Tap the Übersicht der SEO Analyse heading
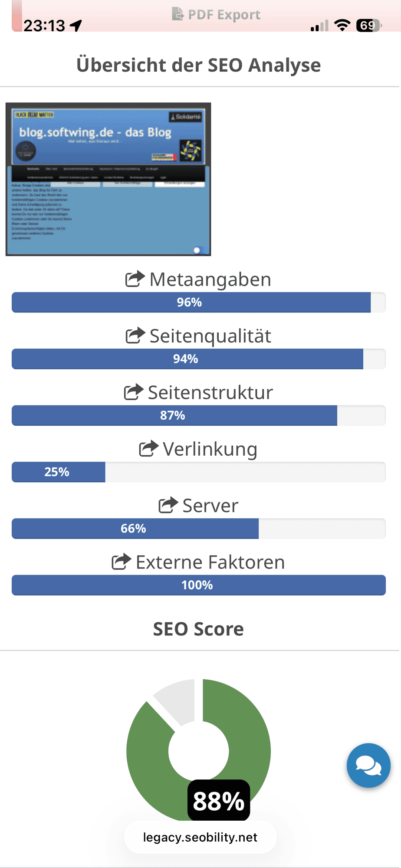This screenshot has width=401, height=868. [199, 64]
